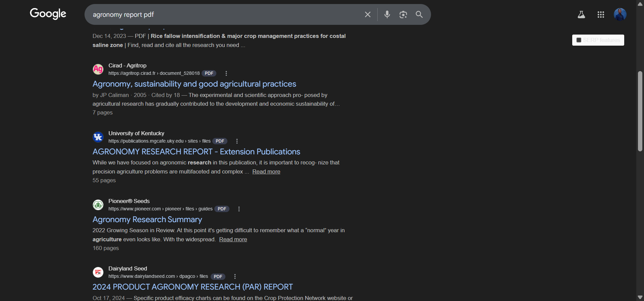Click the "Dec 14, 2023" date text

109,36
